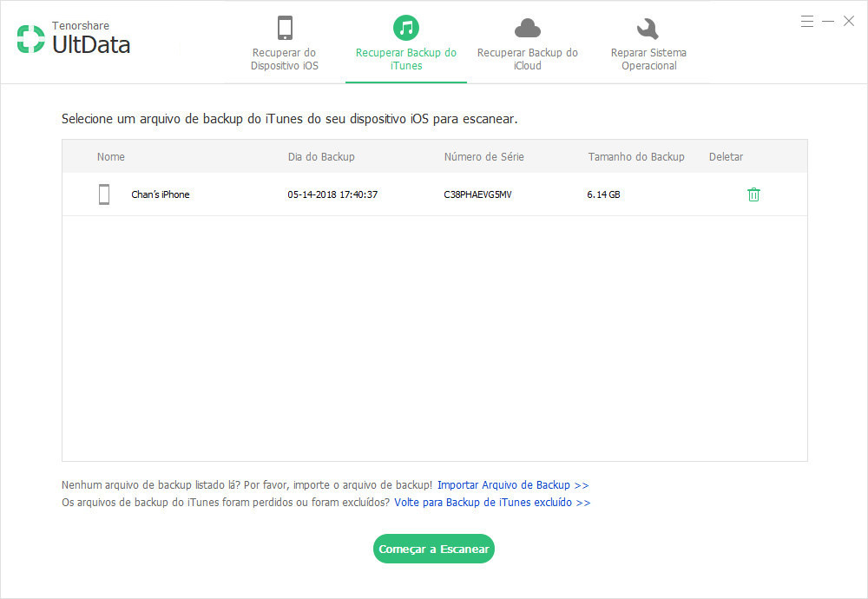This screenshot has height=599, width=868.
Task: Select Recuperar Backup do iTunes tab
Action: 405,43
